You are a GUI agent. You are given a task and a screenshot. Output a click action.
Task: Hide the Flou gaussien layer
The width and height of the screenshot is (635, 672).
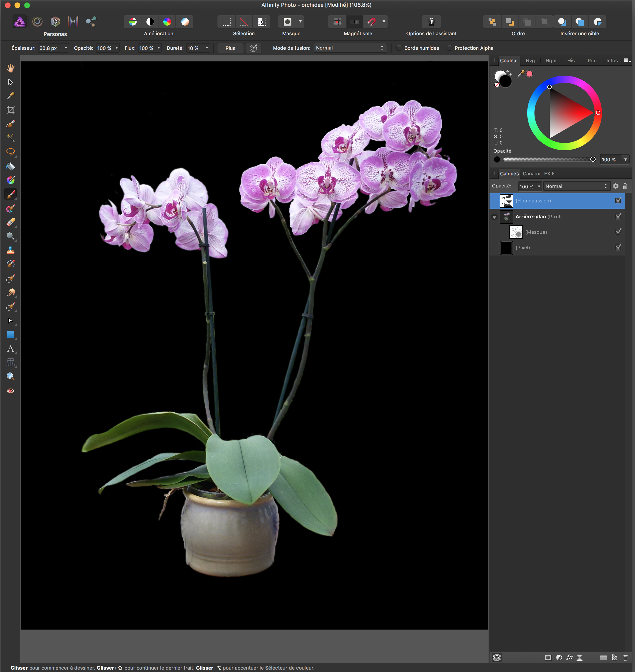(x=618, y=200)
